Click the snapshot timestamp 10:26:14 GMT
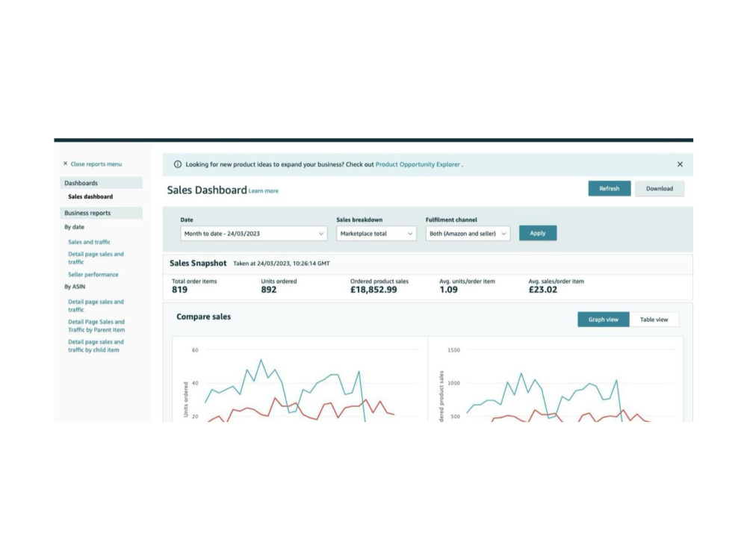The height and width of the screenshot is (560, 747). (x=311, y=264)
